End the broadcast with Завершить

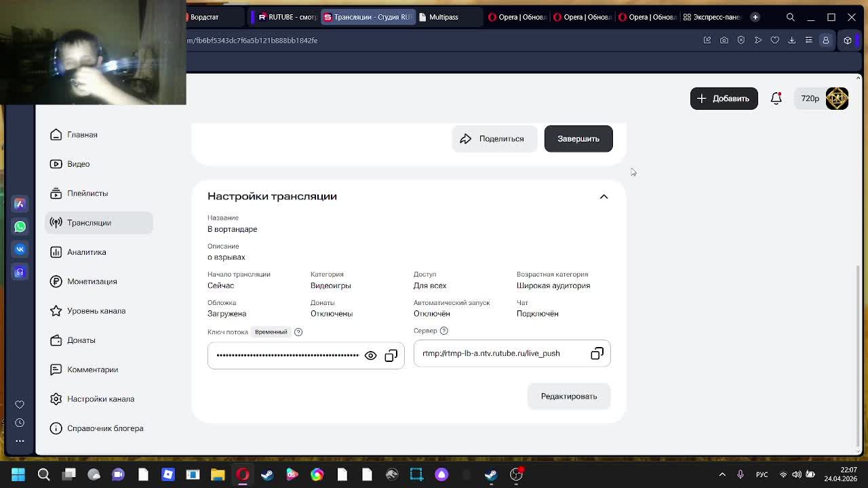[x=578, y=139]
